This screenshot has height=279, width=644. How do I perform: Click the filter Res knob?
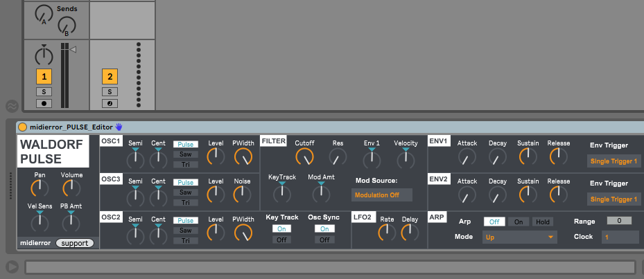(338, 156)
